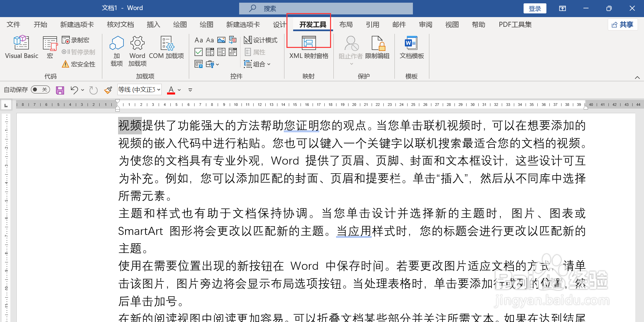
Task: Toggle 阻止作者 (Block Authors)
Action: click(x=351, y=48)
